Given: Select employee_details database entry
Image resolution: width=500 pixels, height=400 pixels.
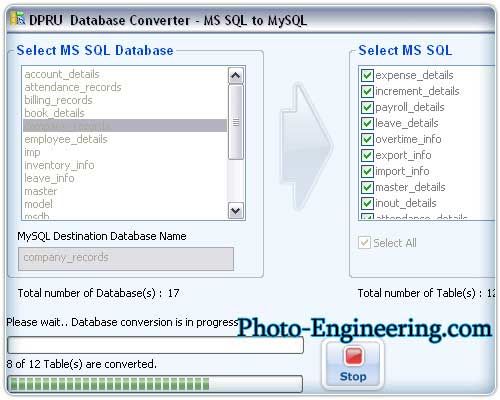Looking at the screenshot, I should pos(66,139).
